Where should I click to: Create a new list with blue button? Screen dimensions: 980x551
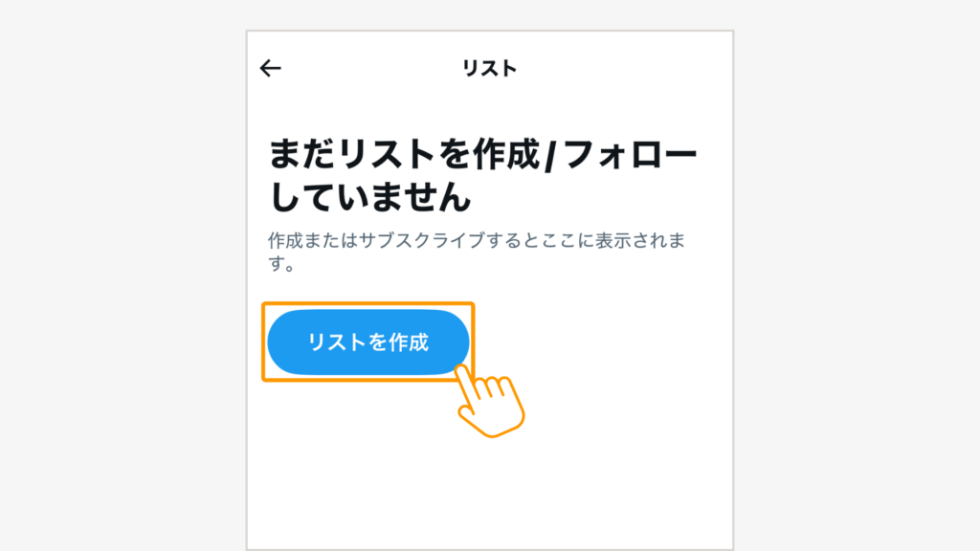(x=368, y=342)
